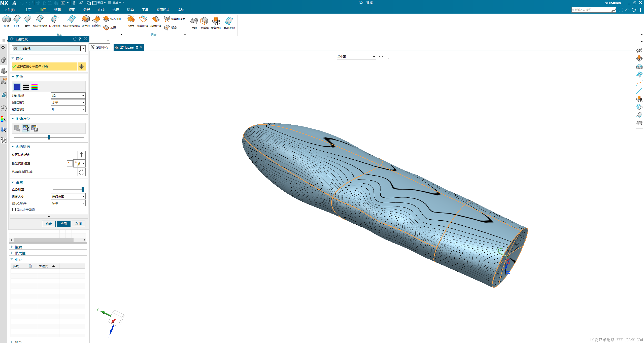Viewport: 644px width, 343px height.
Task: Click the 取消 button
Action: coord(79,224)
